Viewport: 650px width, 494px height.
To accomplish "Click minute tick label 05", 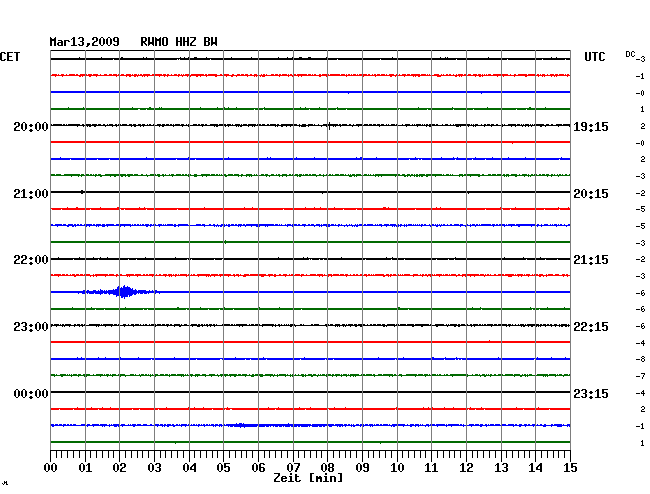I will 223,468.
